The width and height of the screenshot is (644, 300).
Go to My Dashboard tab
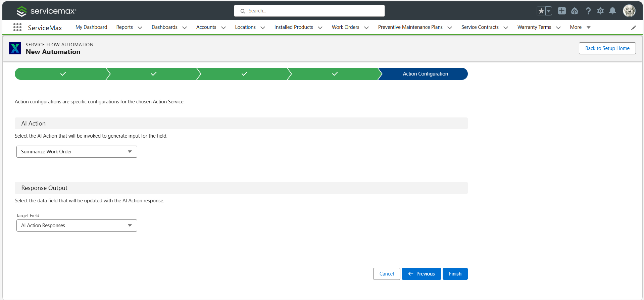(x=91, y=27)
